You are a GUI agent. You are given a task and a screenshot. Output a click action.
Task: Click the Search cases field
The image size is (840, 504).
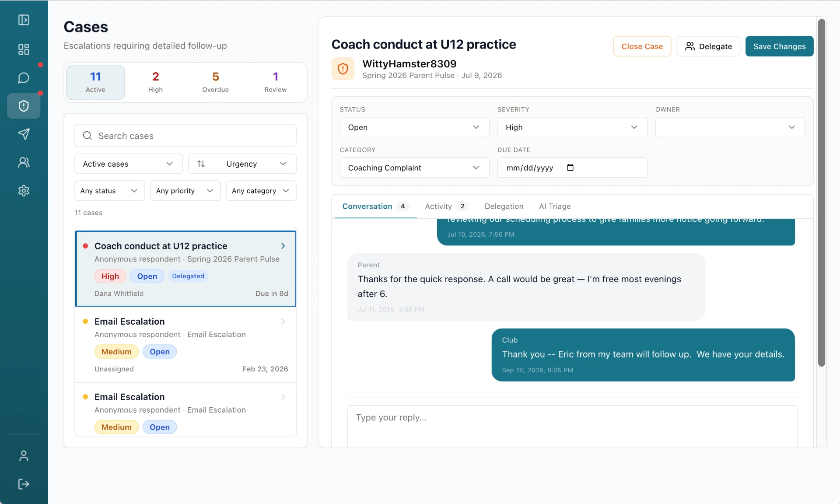[185, 136]
